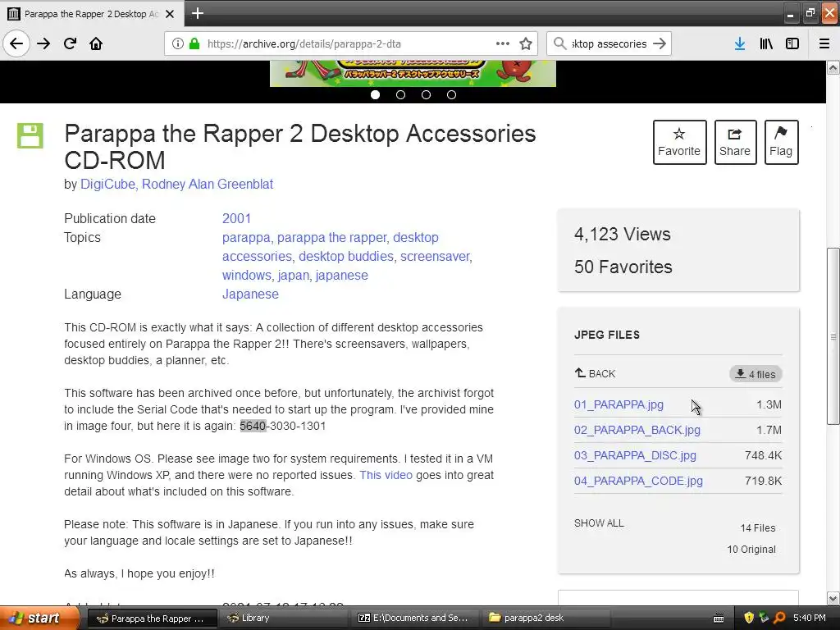Open the 2001 publication date link
The image size is (840, 630).
click(x=236, y=218)
